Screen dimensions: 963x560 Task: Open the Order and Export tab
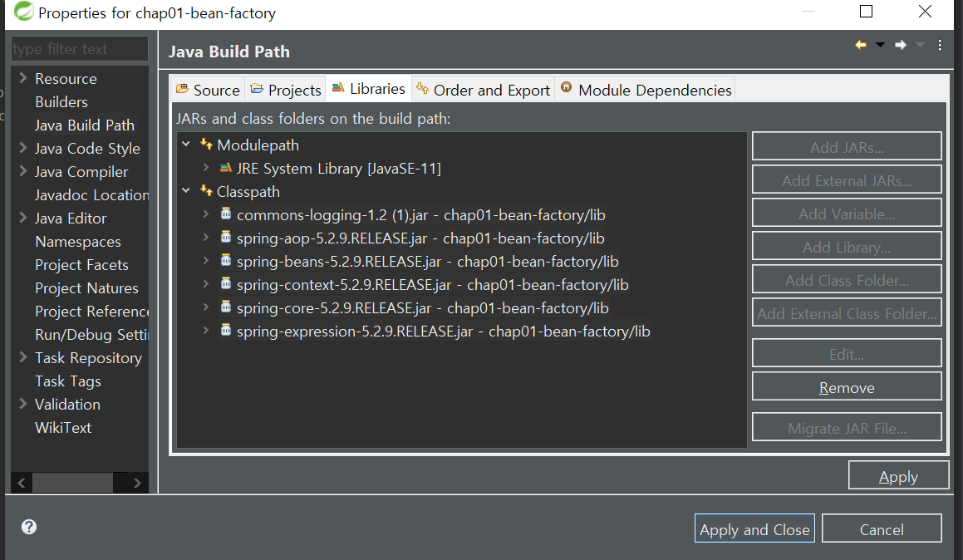click(x=483, y=90)
